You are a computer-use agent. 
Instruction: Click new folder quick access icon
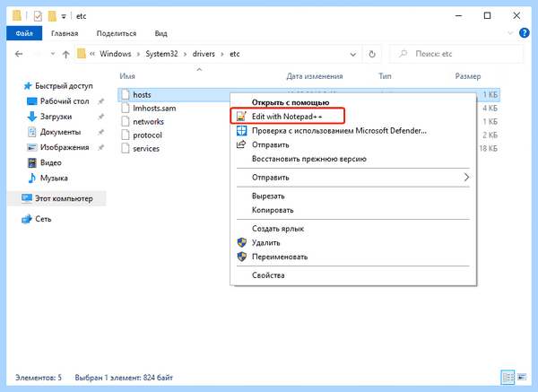pyautogui.click(x=52, y=16)
